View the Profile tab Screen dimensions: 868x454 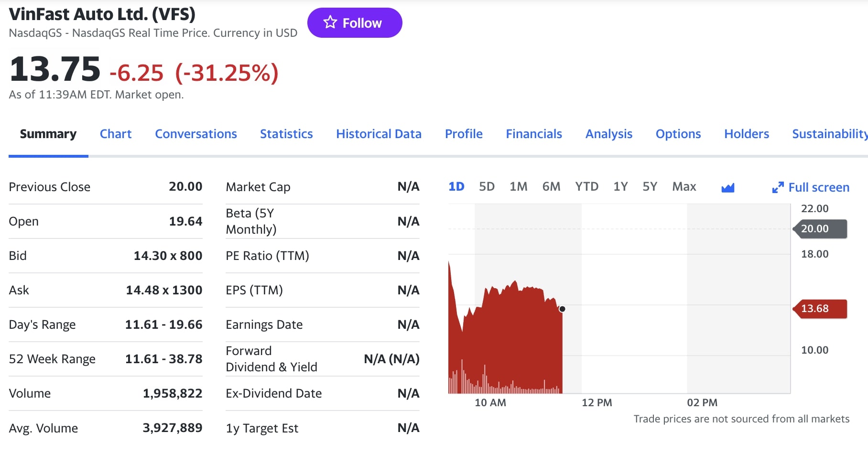(x=464, y=134)
